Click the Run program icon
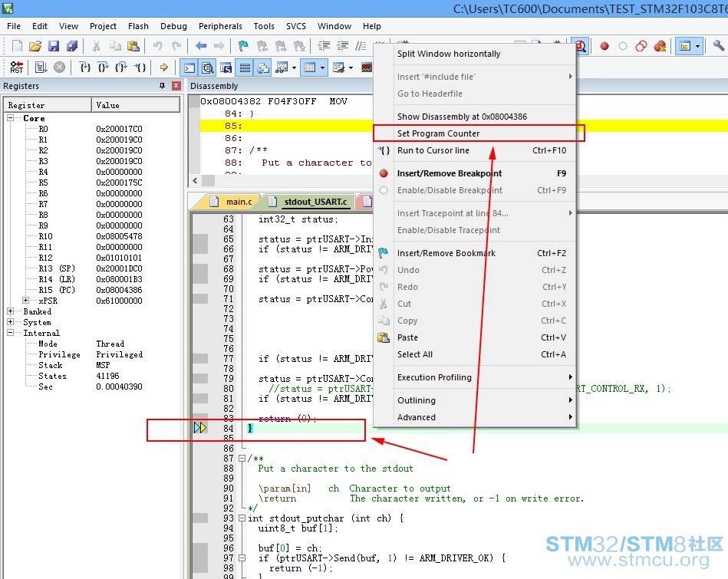 pos(41,67)
